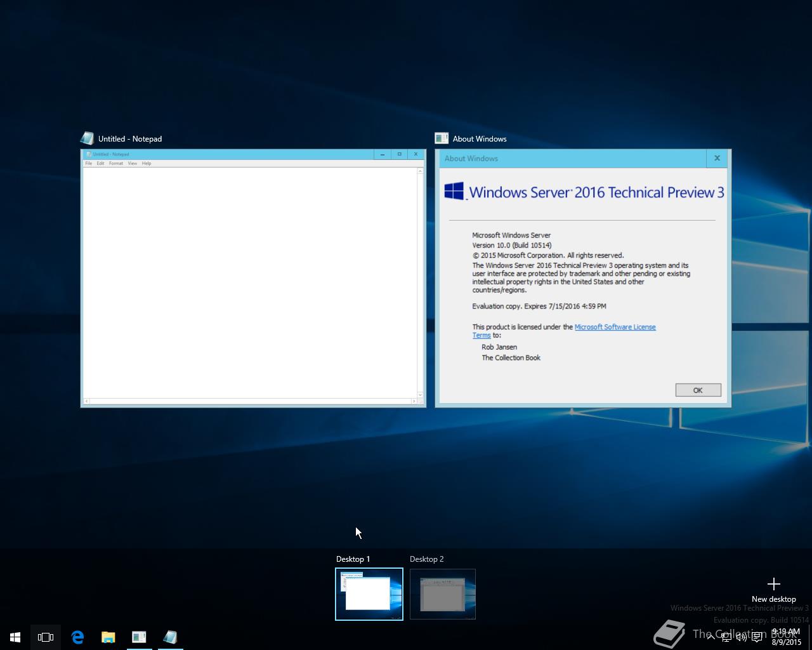
Task: Click the winver icon beside About Windows title
Action: 442,138
